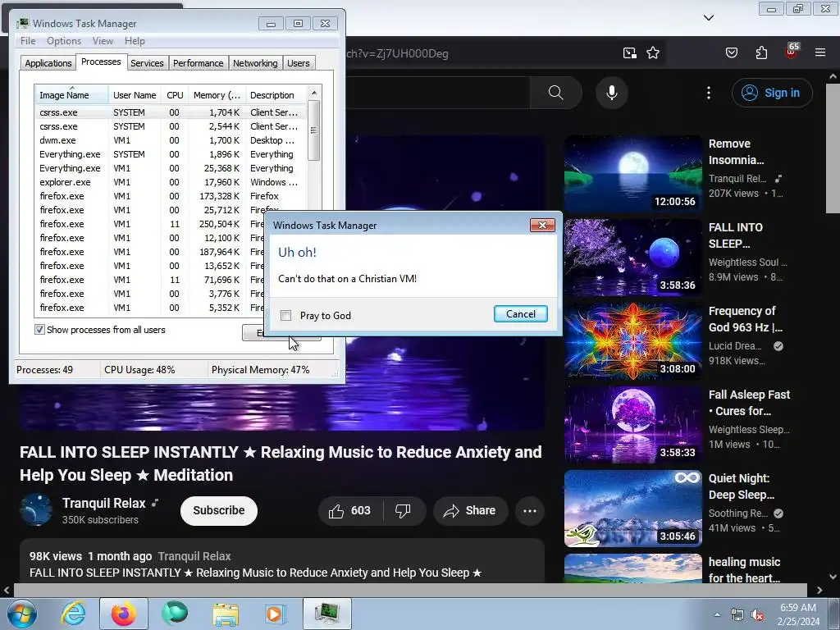Open Task Manager View menu
The image size is (840, 630).
103,41
